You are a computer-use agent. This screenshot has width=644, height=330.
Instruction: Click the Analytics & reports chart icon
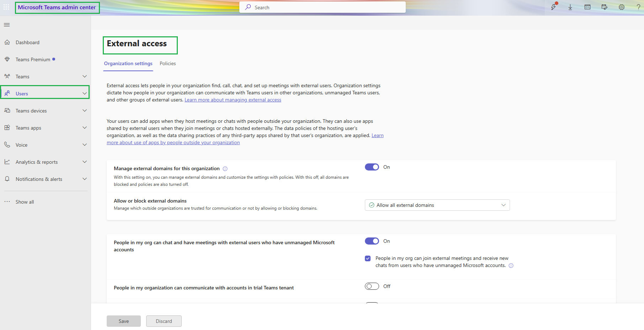[7, 162]
